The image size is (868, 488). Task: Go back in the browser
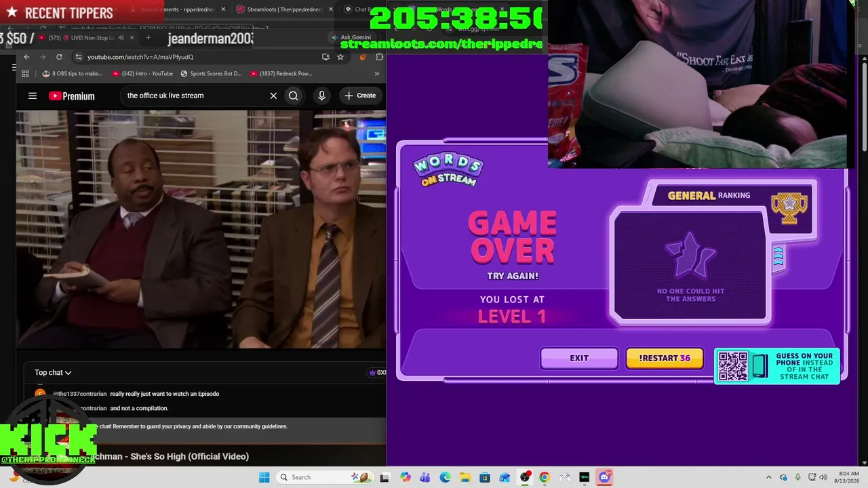pyautogui.click(x=26, y=57)
